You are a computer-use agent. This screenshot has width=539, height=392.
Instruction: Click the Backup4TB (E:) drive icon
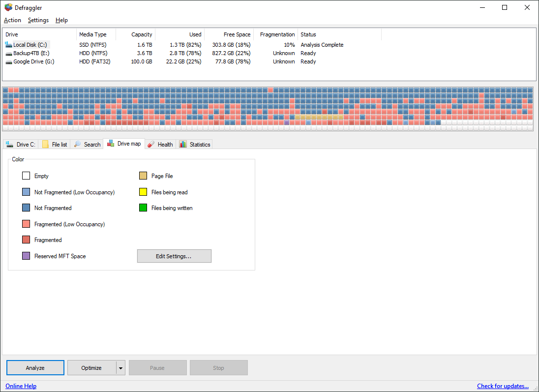tap(8, 53)
